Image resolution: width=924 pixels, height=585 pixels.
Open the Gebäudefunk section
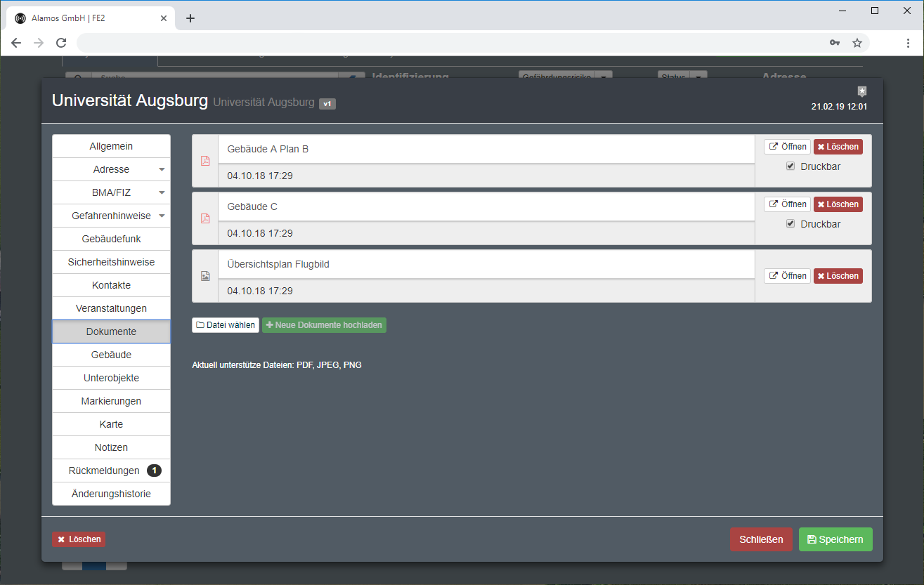(x=111, y=239)
